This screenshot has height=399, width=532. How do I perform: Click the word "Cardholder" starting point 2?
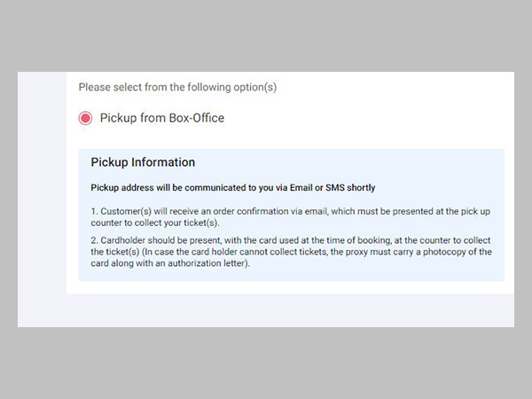[x=124, y=241]
